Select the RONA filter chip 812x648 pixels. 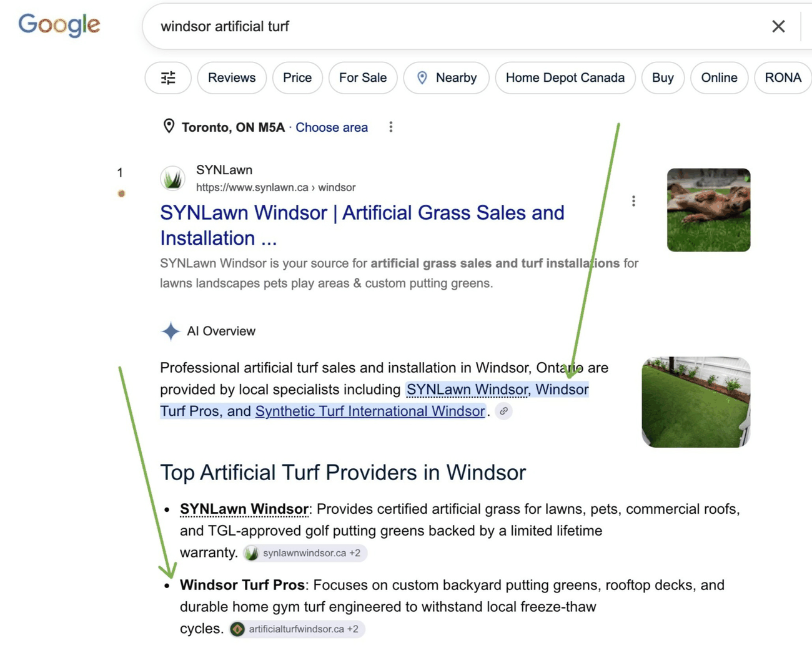(x=783, y=78)
